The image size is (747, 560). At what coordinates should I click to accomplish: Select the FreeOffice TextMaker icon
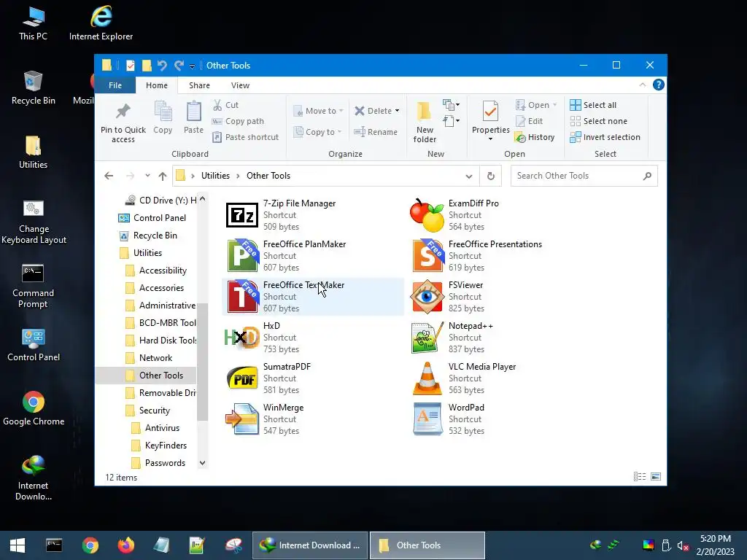[x=242, y=297]
